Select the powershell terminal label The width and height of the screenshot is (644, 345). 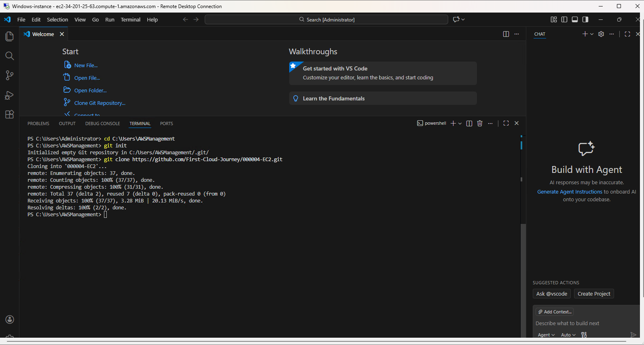coord(432,124)
